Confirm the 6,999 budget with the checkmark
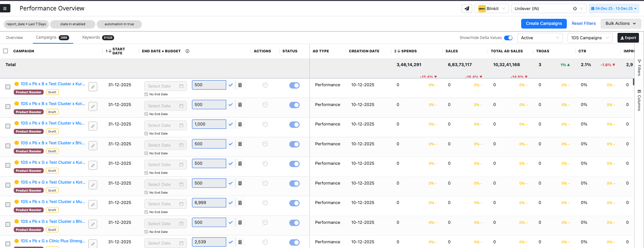 coord(231,203)
